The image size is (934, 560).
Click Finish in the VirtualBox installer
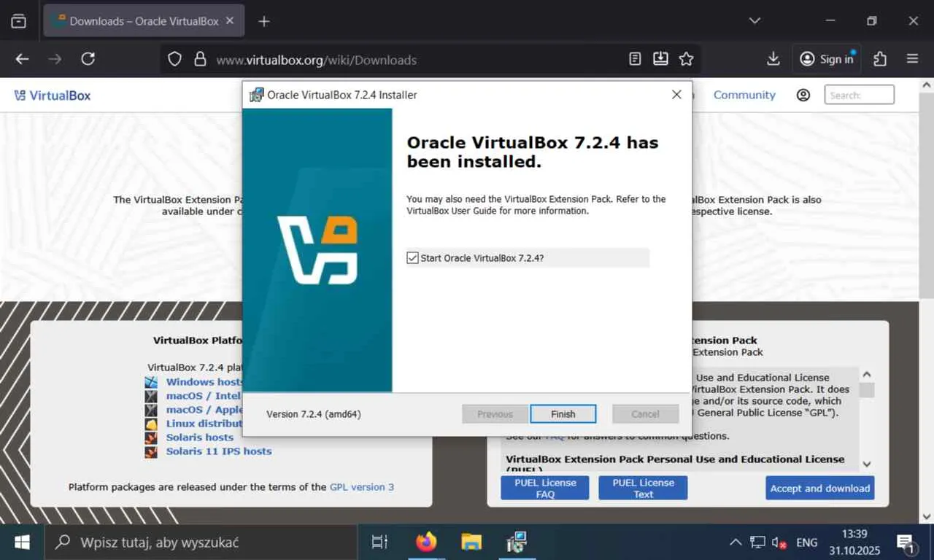[563, 414]
